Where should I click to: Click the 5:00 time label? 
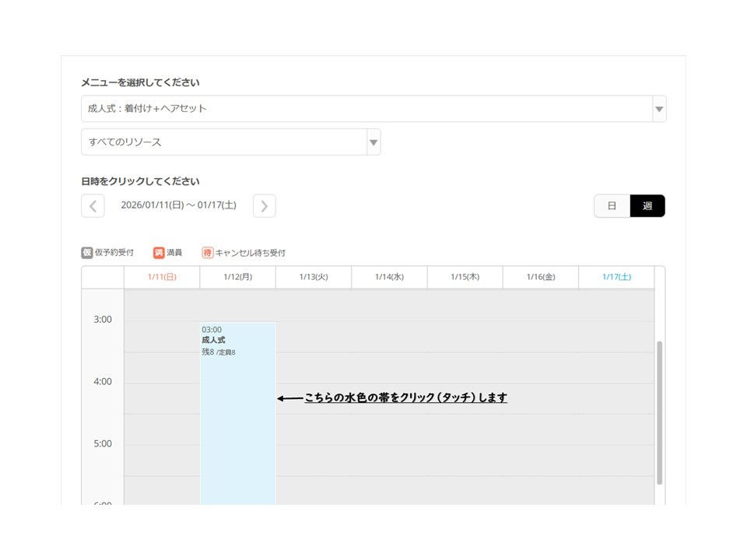point(103,444)
